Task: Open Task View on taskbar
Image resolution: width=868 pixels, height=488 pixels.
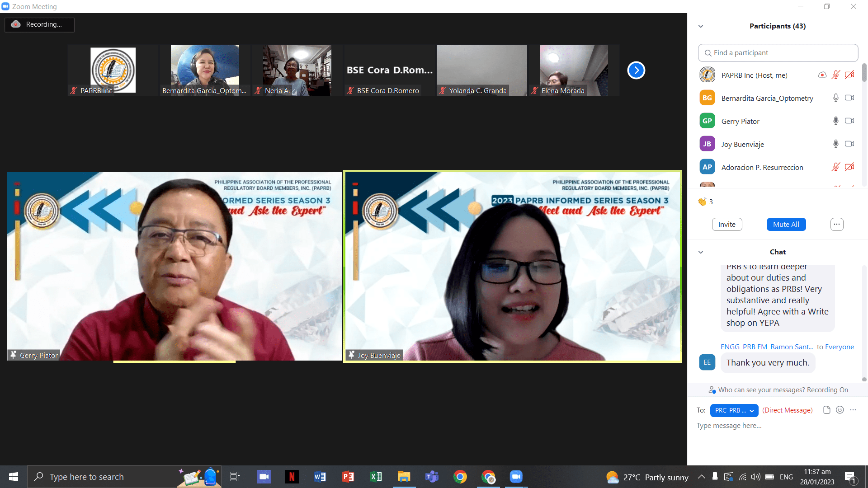Action: (x=235, y=477)
